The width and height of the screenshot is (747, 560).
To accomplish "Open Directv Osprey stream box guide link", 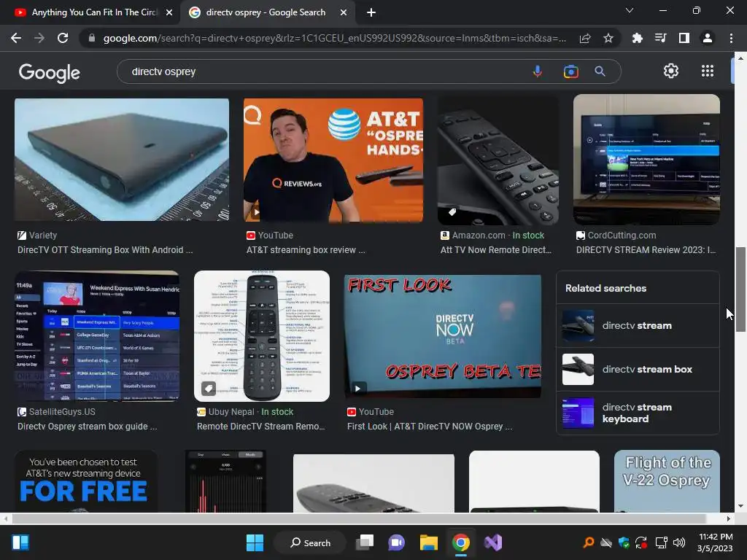I will [88, 427].
